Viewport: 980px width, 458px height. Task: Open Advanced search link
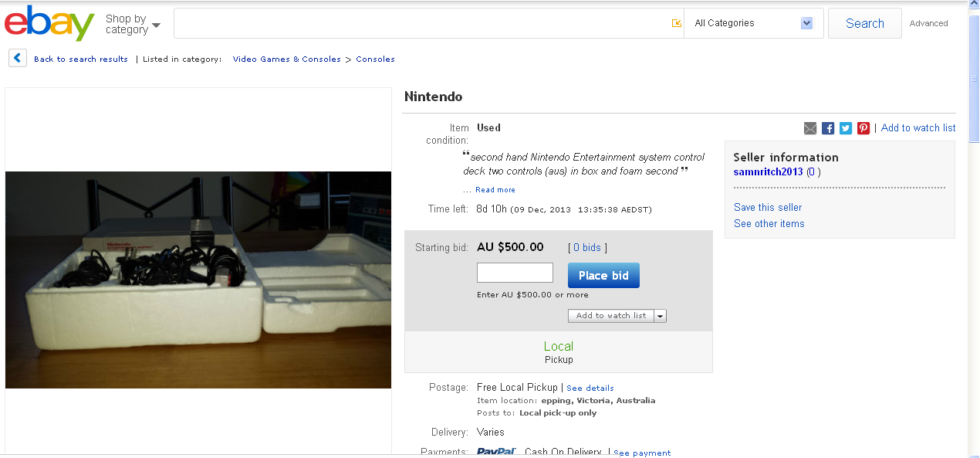tap(928, 23)
